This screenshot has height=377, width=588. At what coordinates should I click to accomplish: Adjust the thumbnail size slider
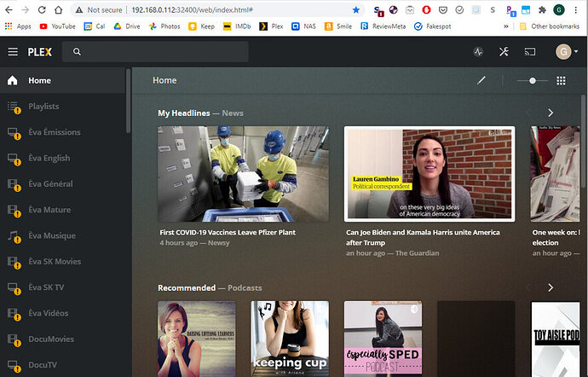532,80
